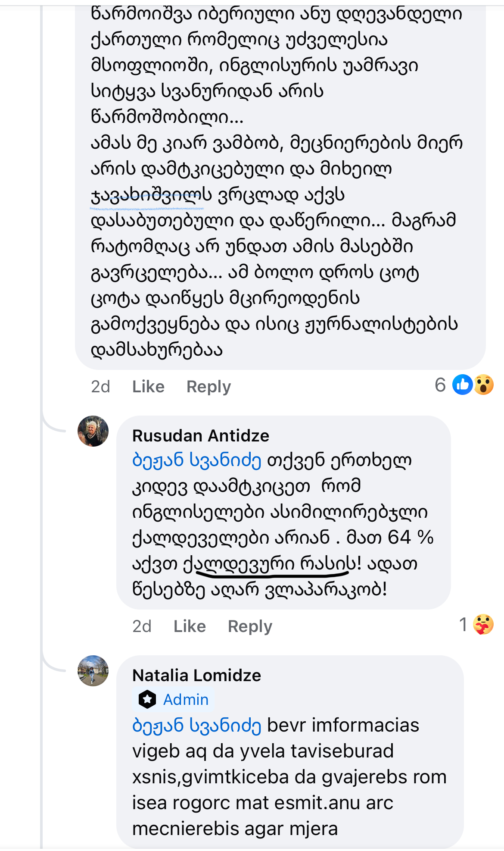Click the Admin badge star icon

tap(147, 699)
